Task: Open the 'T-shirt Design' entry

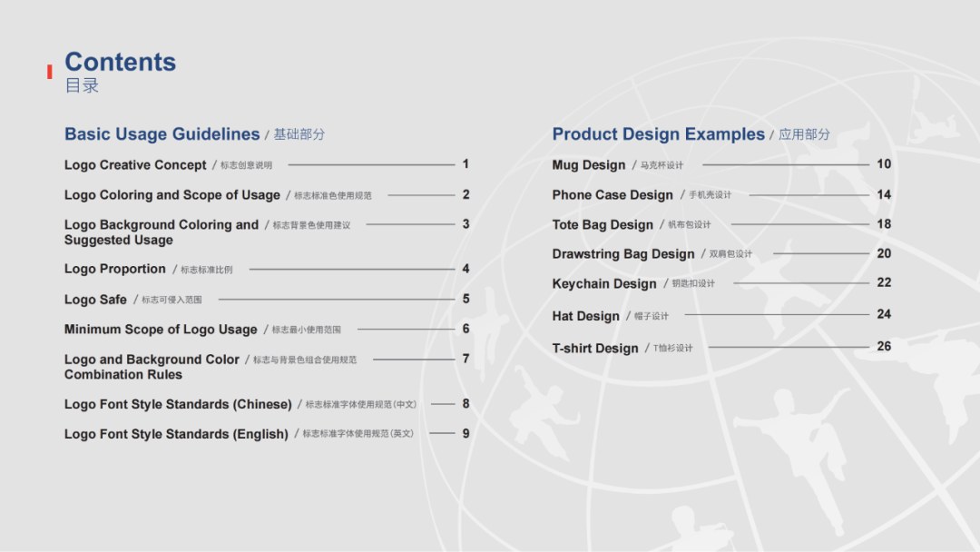Action: click(x=595, y=349)
